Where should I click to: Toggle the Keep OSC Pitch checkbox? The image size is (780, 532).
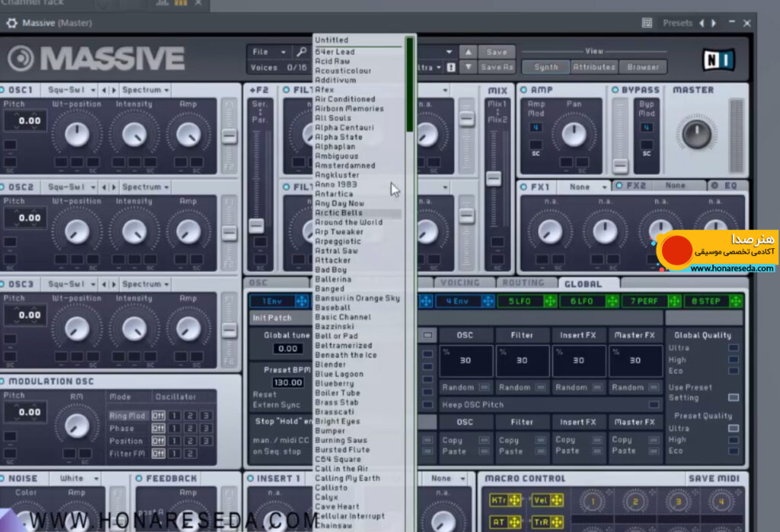pyautogui.click(x=654, y=405)
